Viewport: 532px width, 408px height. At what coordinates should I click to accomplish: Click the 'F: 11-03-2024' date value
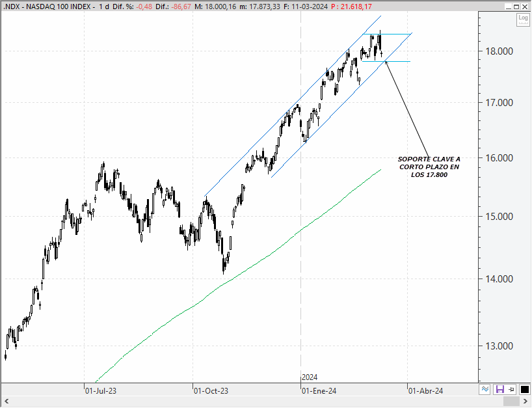pyautogui.click(x=306, y=7)
